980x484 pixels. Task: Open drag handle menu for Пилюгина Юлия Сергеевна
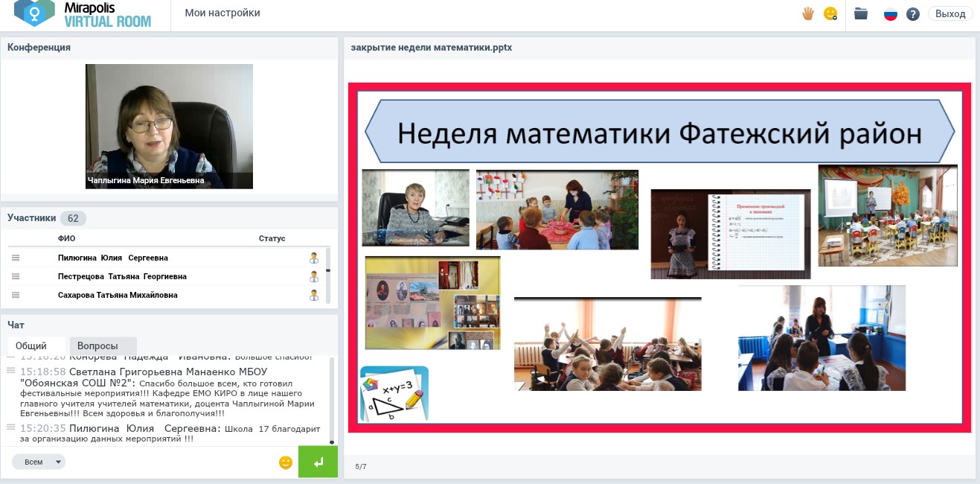tap(16, 258)
